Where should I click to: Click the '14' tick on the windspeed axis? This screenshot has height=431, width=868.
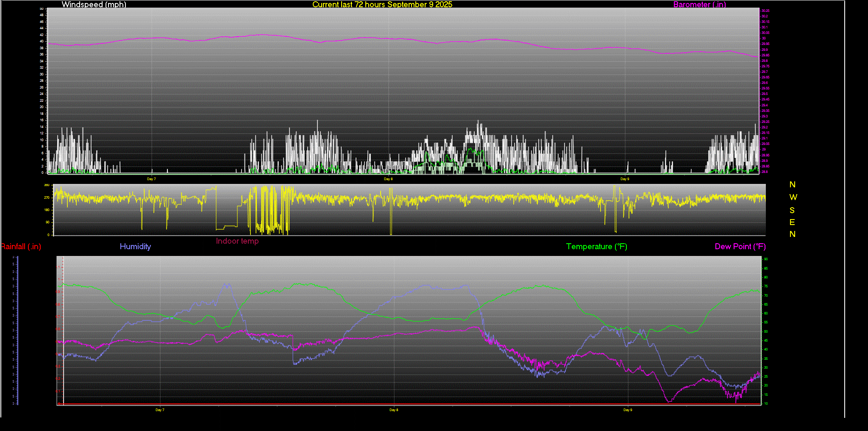(42, 127)
